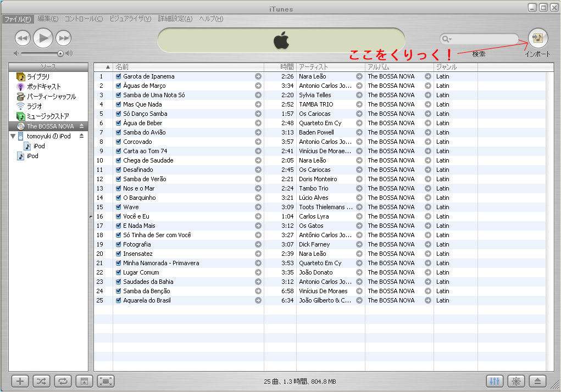Turn on the visualizer button
Screen dimensions: 561x392
coord(516,381)
